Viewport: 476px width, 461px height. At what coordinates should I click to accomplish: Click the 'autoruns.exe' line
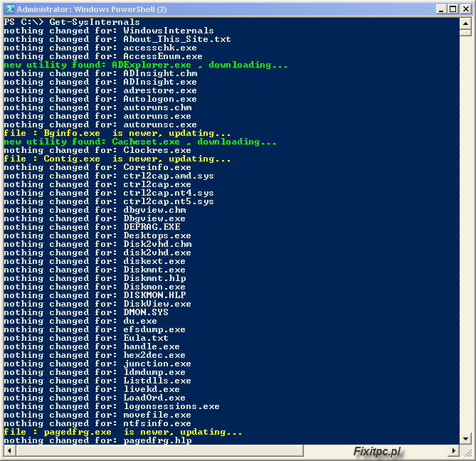click(x=97, y=116)
